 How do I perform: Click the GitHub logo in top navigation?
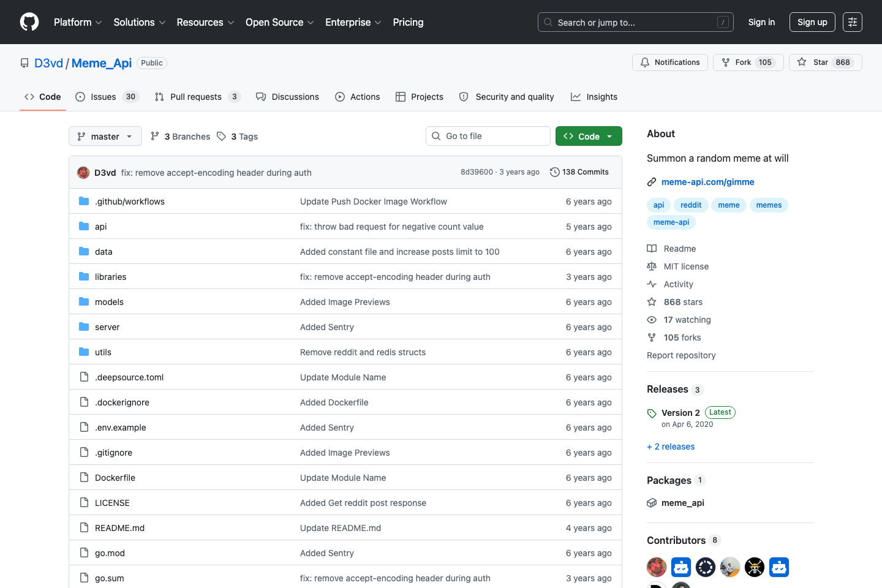tap(29, 22)
